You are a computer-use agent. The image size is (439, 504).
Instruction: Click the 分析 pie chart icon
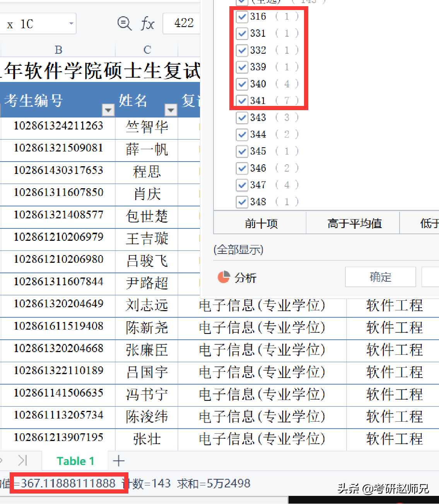click(x=224, y=277)
